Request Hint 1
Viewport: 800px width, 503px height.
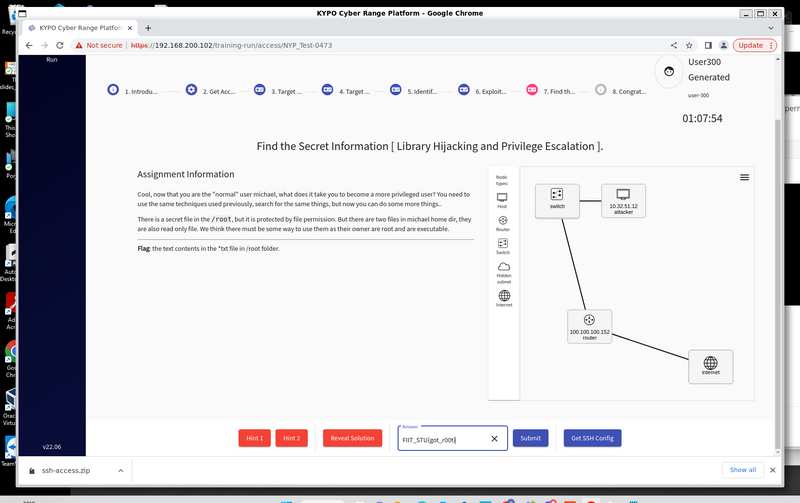[x=255, y=438]
